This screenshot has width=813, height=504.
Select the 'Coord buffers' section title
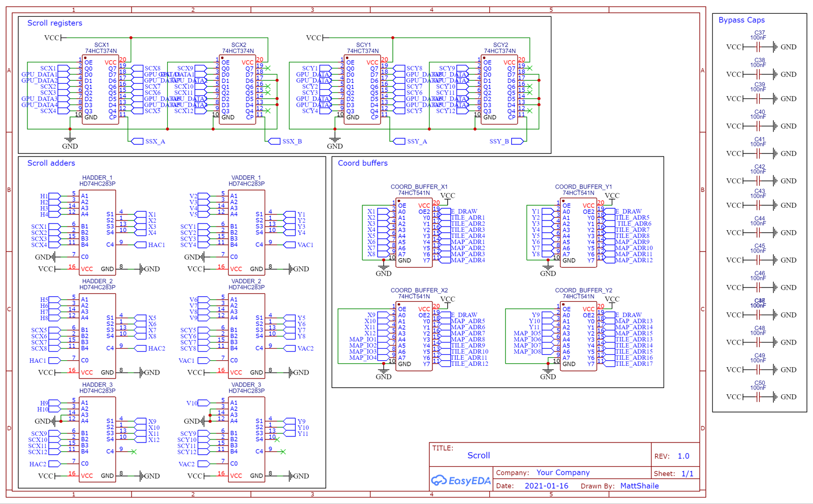(363, 163)
